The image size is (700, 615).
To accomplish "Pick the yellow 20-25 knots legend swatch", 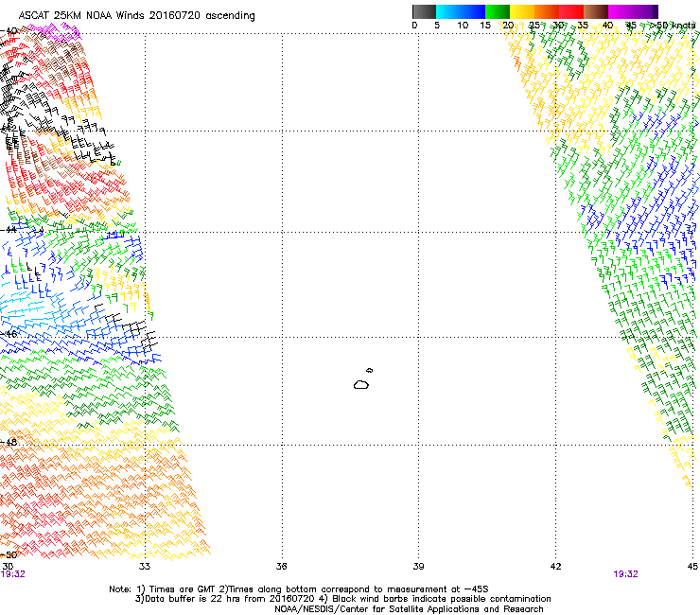I will pos(522,11).
